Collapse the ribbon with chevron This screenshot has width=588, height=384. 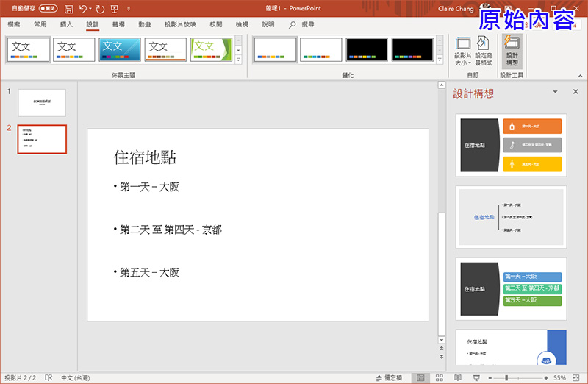pyautogui.click(x=580, y=76)
